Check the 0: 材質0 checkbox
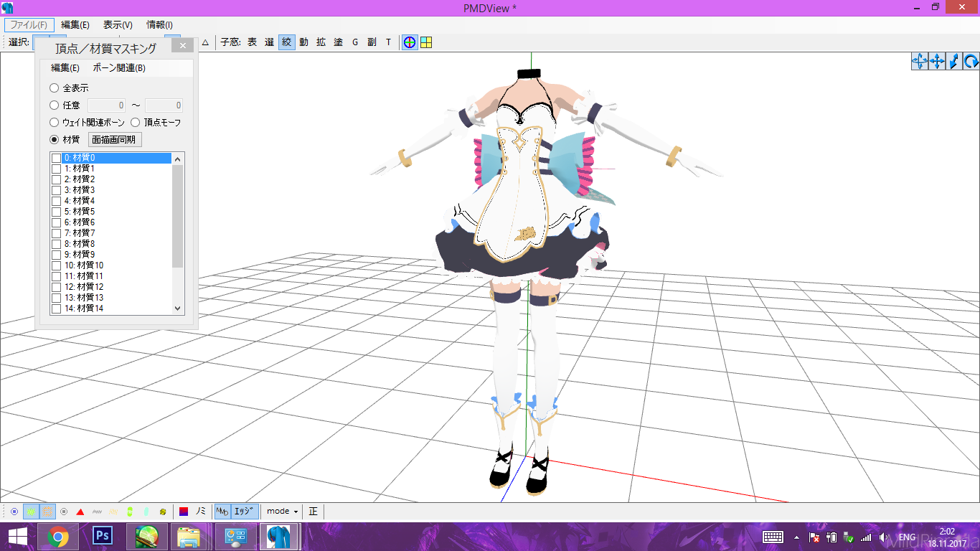Viewport: 980px width, 551px height. 56,158
